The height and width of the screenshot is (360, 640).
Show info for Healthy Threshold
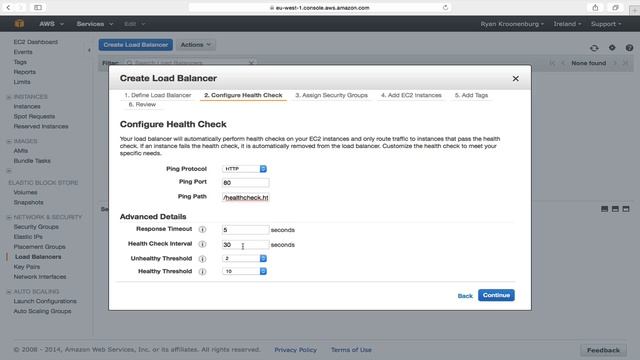pos(202,271)
